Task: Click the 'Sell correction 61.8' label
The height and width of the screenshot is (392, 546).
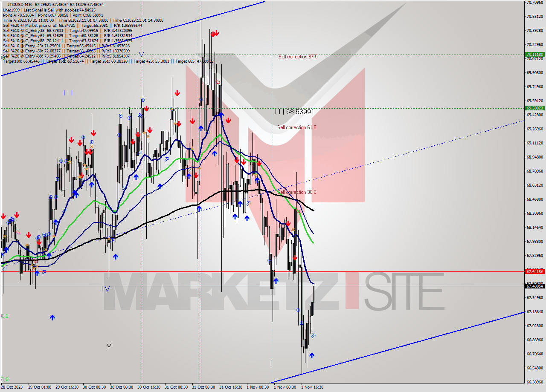Action: pyautogui.click(x=297, y=127)
